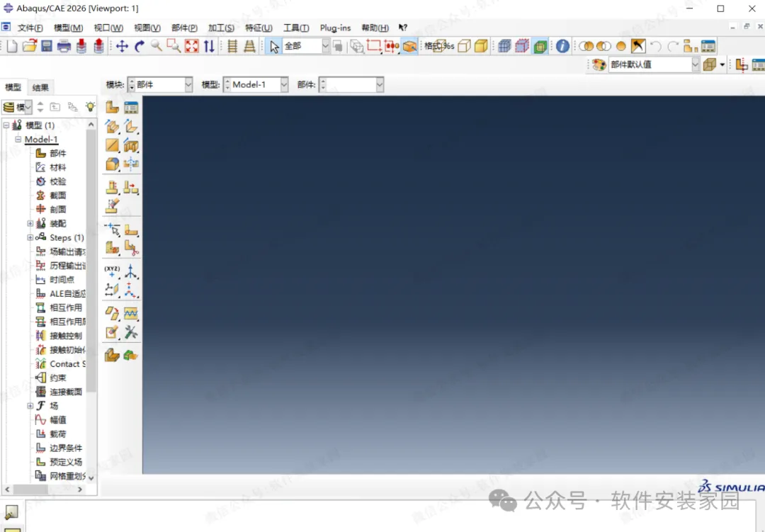Click the shaded render style icon
The image size is (765, 532).
pos(481,46)
